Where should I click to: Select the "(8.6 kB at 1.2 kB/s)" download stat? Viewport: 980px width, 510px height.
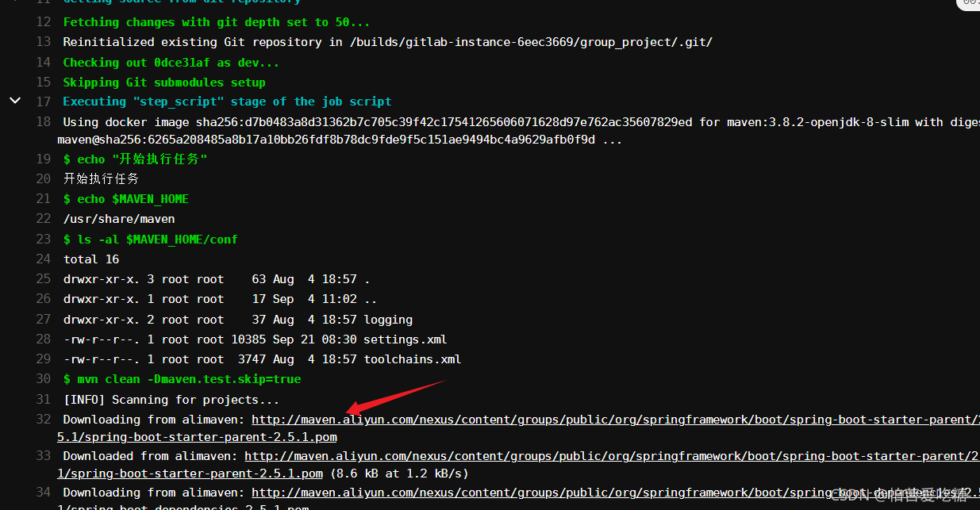click(399, 474)
